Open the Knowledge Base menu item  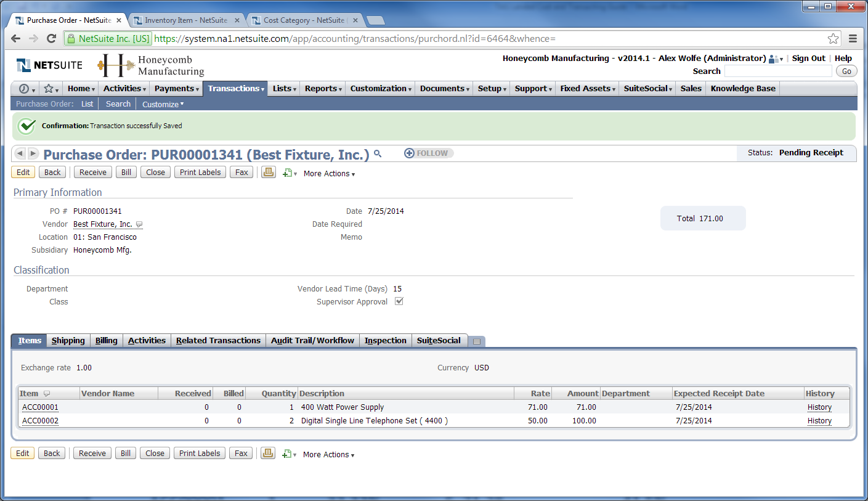[x=743, y=89]
